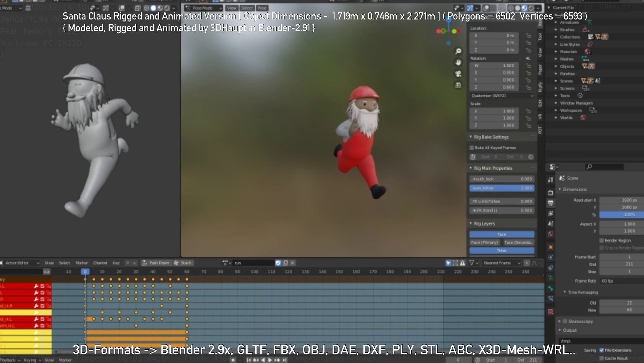The height and width of the screenshot is (363, 644).
Task: Open the Pose Mode dropdown
Action: click(204, 8)
